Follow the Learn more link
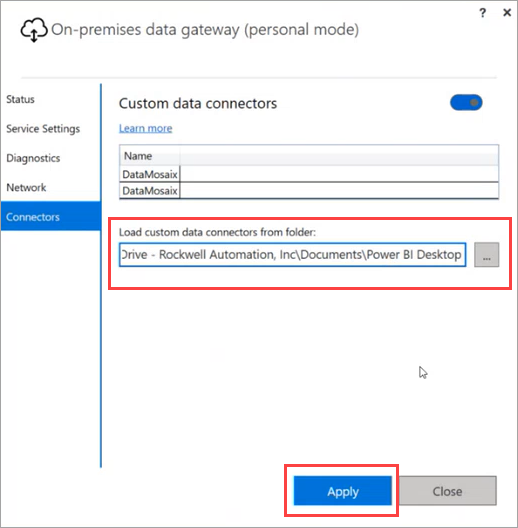 point(145,128)
